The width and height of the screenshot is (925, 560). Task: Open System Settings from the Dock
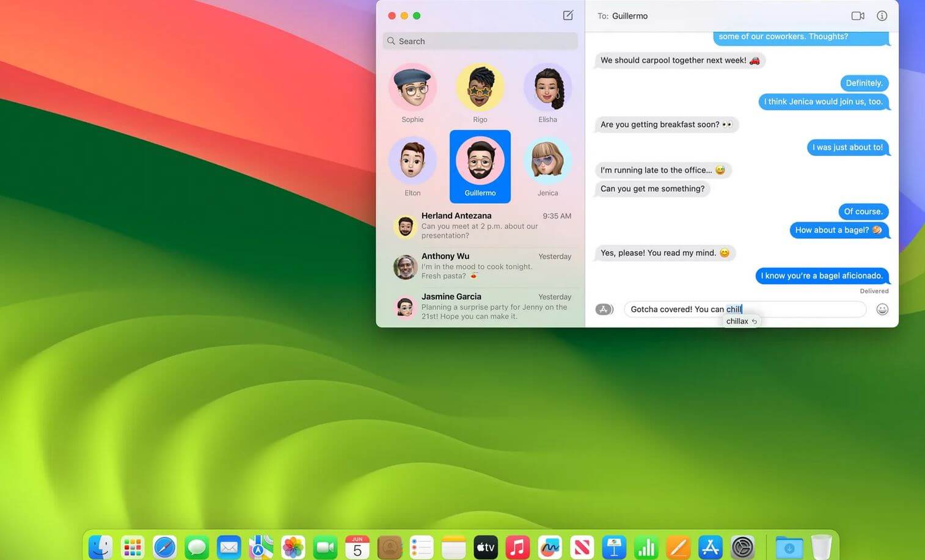coord(743,547)
